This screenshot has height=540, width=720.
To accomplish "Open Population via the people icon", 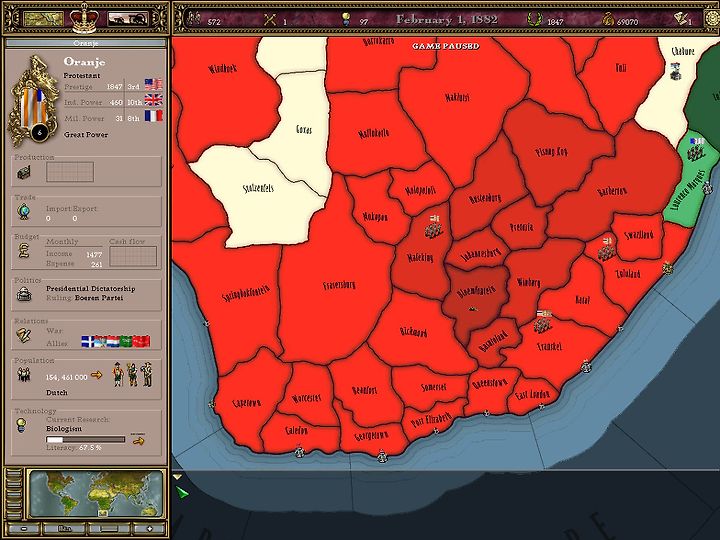I will [24, 375].
